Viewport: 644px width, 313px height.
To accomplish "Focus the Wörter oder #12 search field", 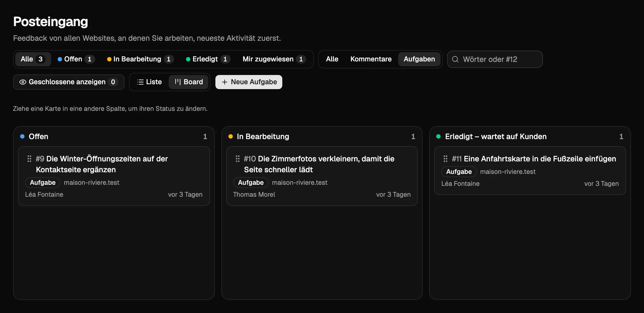I will pyautogui.click(x=495, y=59).
